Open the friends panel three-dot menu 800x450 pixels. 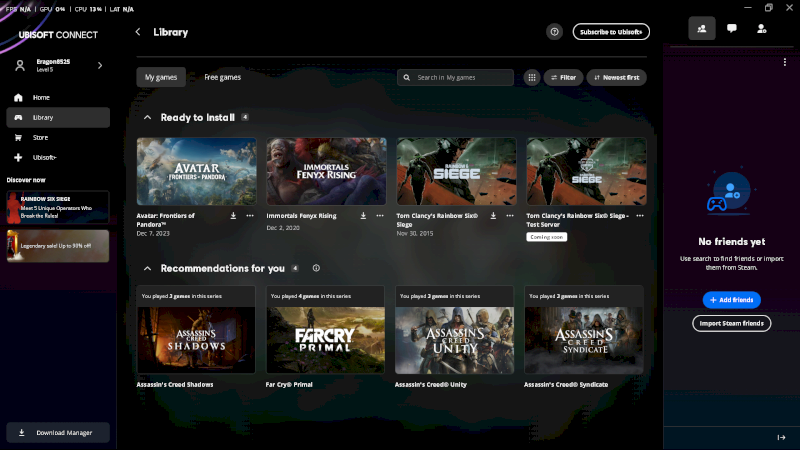point(784,62)
